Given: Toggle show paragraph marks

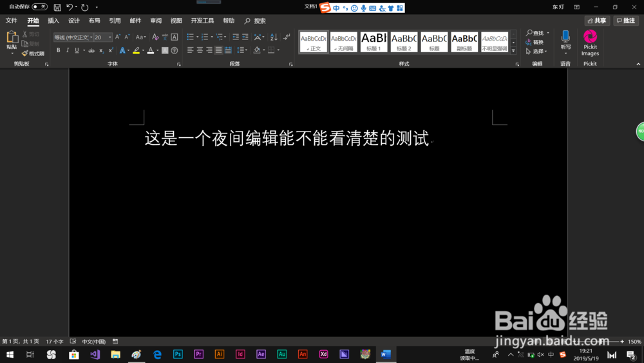Looking at the screenshot, I should point(287,37).
